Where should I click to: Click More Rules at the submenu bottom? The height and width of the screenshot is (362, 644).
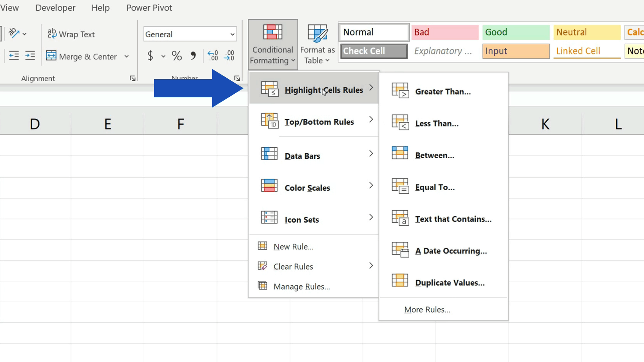427,309
